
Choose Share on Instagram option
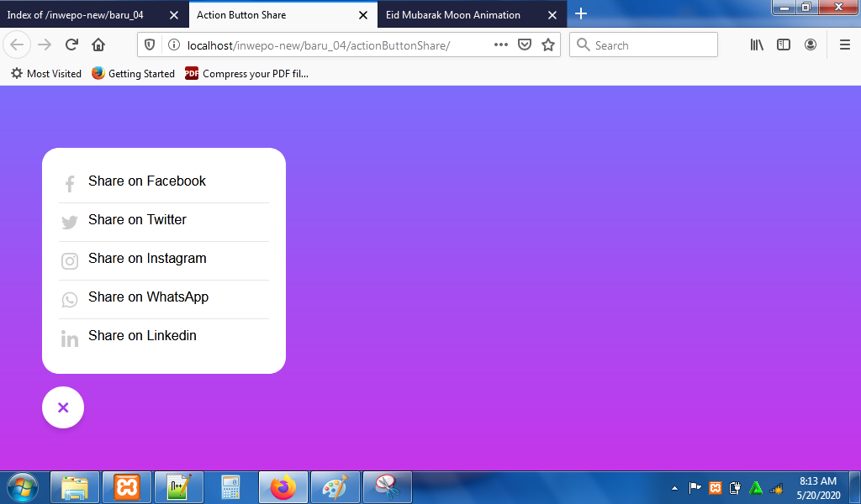[x=147, y=259]
